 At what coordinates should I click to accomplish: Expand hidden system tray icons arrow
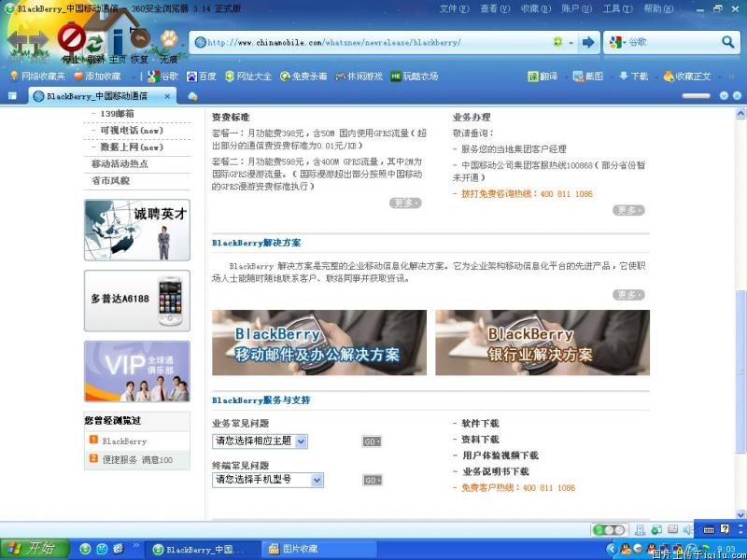pos(612,549)
